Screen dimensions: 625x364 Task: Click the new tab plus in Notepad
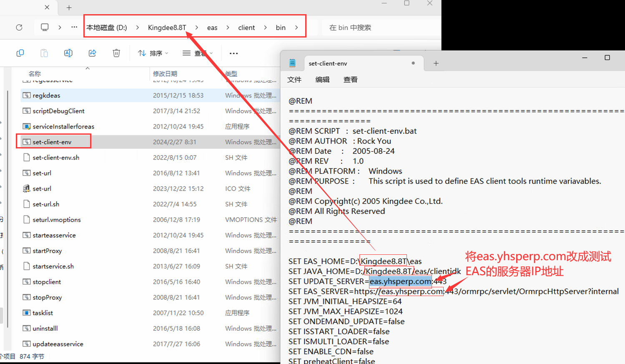[x=436, y=63]
